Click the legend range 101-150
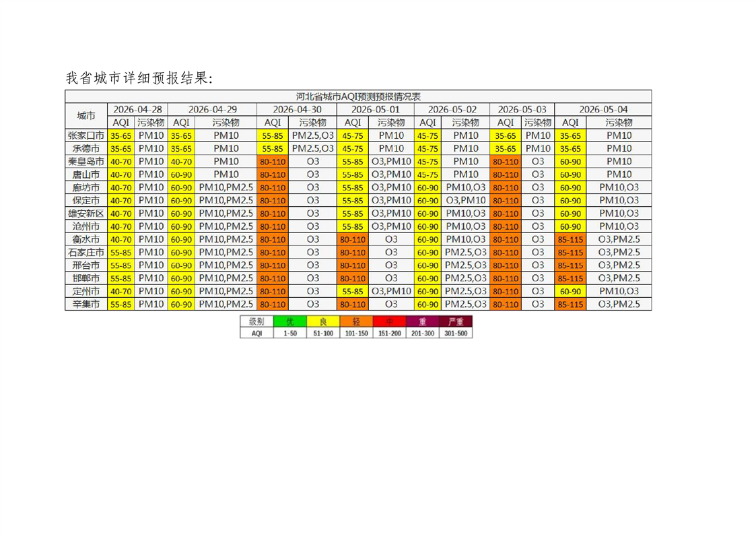Image resolution: width=756 pixels, height=535 pixels. click(356, 333)
